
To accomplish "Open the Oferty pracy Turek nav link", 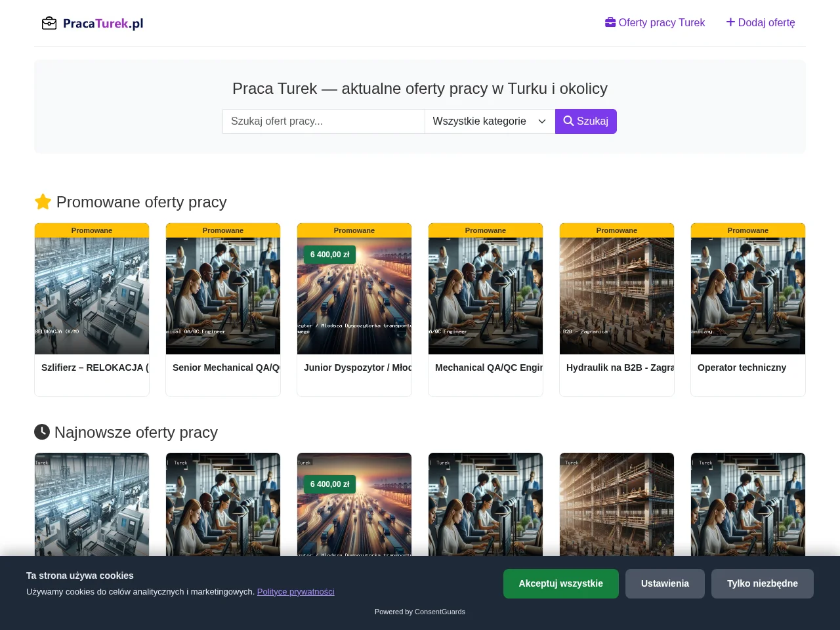I will pyautogui.click(x=655, y=22).
